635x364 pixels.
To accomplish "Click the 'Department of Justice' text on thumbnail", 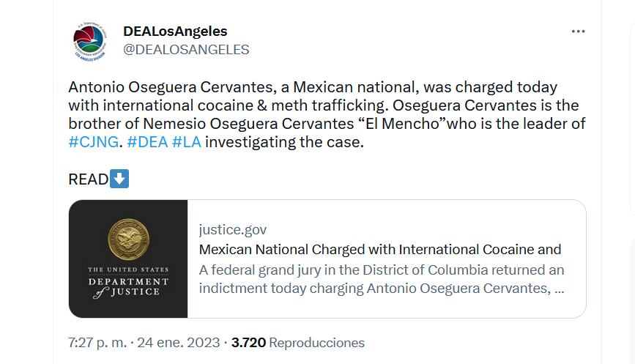I will tap(128, 283).
